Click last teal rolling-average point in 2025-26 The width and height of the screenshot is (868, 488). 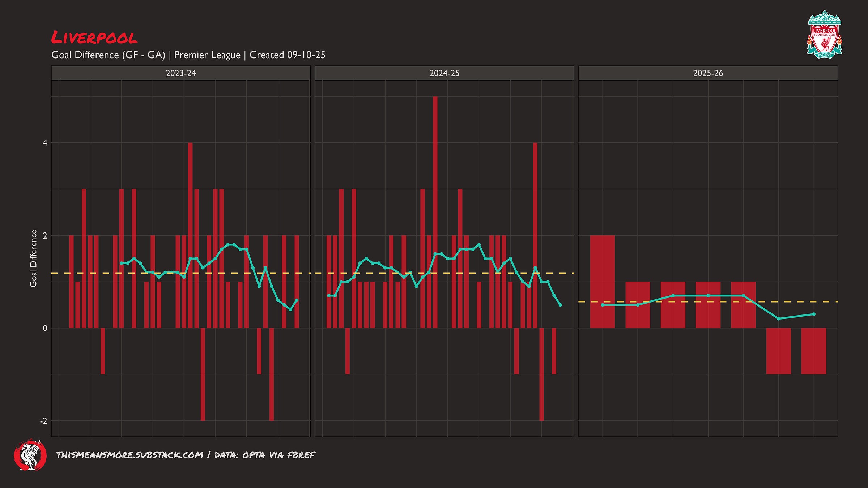[814, 314]
